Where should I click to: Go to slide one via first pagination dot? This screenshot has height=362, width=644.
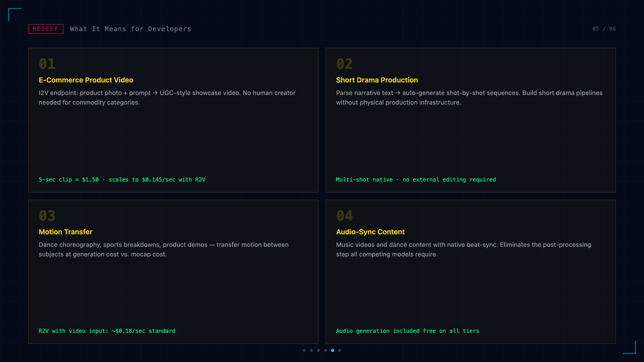(304, 350)
